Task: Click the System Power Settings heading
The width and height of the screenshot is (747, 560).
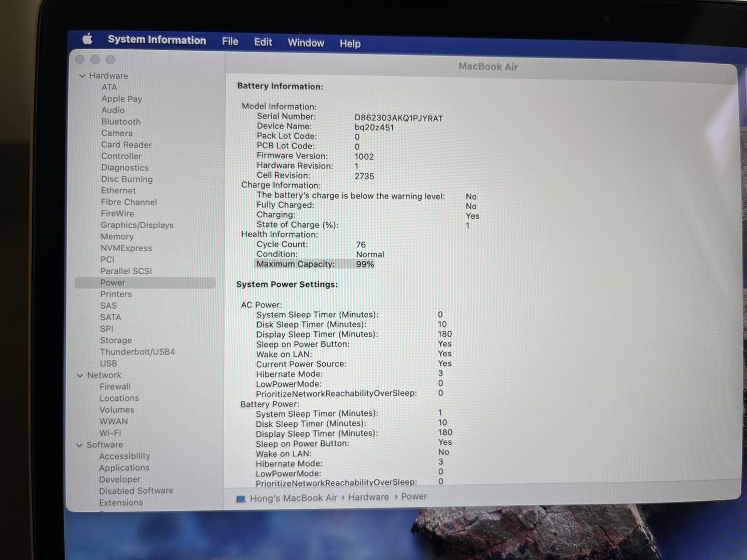Action: (x=287, y=285)
